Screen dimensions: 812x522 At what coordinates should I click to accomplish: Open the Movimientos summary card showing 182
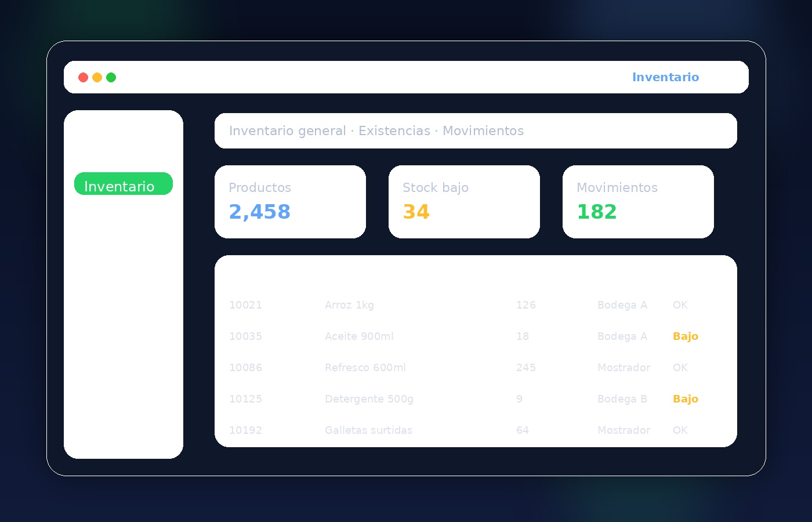638,201
